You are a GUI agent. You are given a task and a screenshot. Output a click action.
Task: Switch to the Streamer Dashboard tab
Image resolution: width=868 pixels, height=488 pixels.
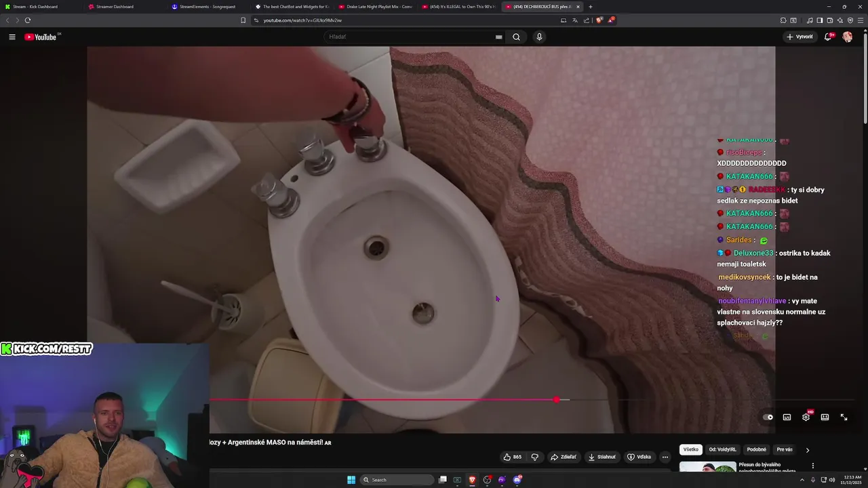point(124,7)
